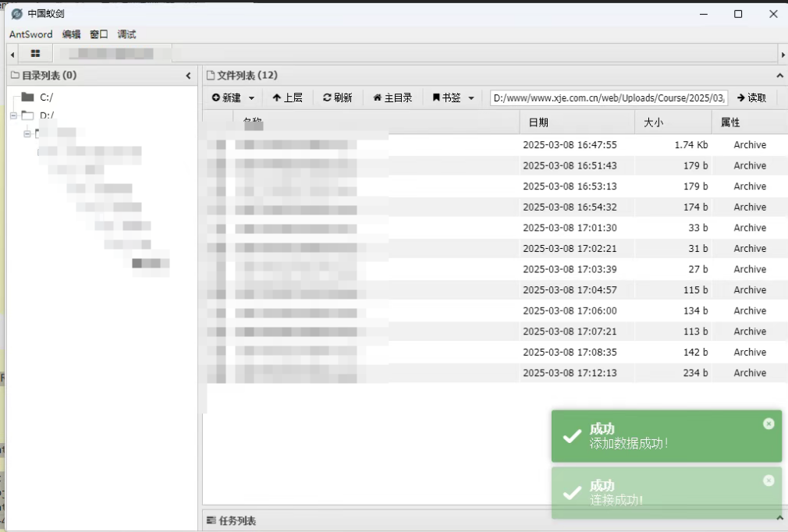Collapse the 文件列表 panel chevron
This screenshot has width=788, height=532.
coord(780,76)
